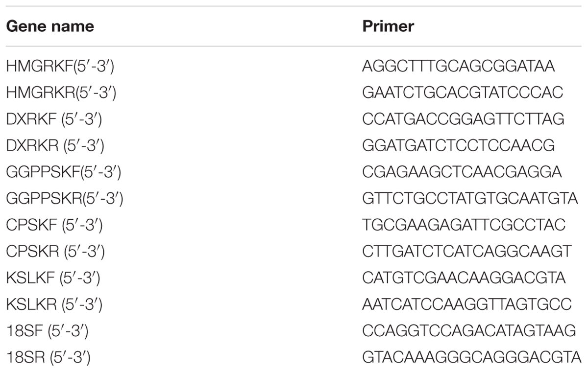Select primer sequence CATGTCGAACAAGGACGTA
Image resolution: width=588 pixels, height=372 pixels.
pos(464,278)
